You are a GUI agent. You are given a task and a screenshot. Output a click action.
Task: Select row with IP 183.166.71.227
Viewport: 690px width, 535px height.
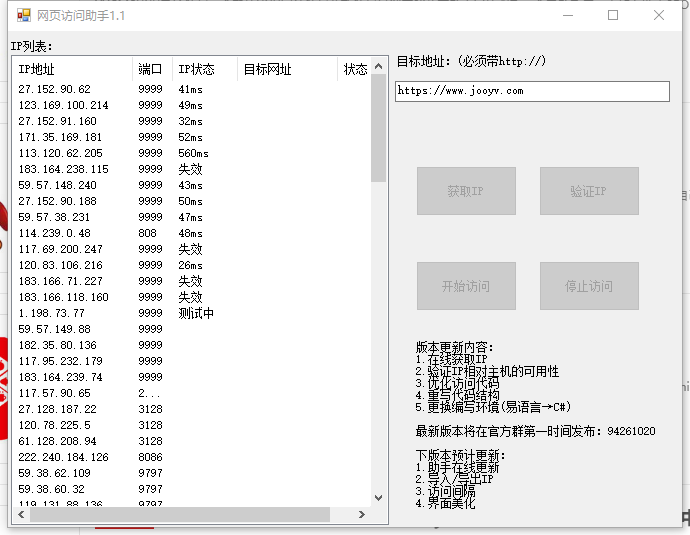tap(192, 281)
